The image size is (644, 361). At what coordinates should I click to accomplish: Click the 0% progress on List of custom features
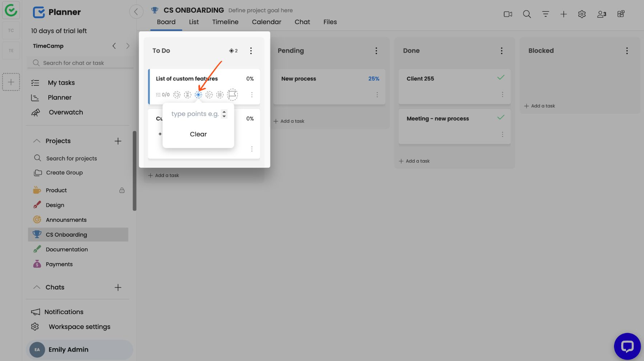(250, 79)
